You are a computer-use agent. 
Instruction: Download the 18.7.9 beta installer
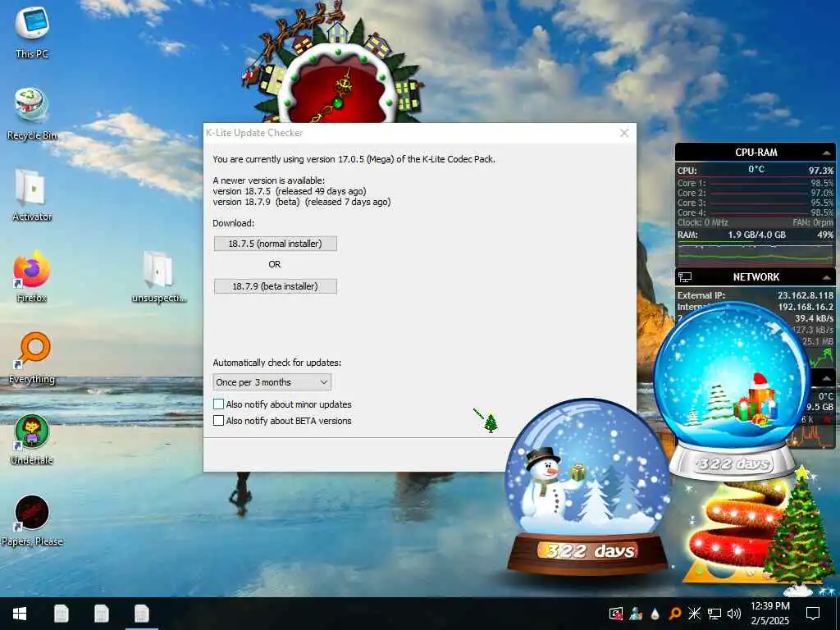click(276, 286)
